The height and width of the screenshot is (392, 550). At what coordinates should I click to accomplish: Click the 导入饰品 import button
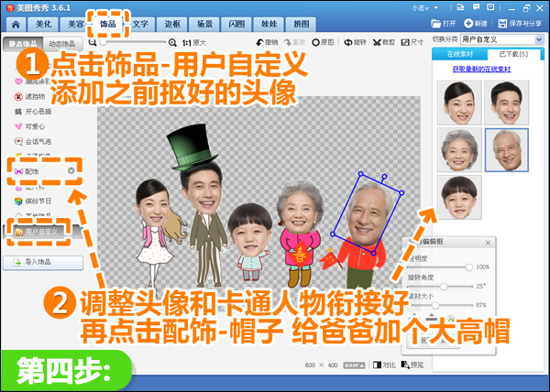[43, 262]
